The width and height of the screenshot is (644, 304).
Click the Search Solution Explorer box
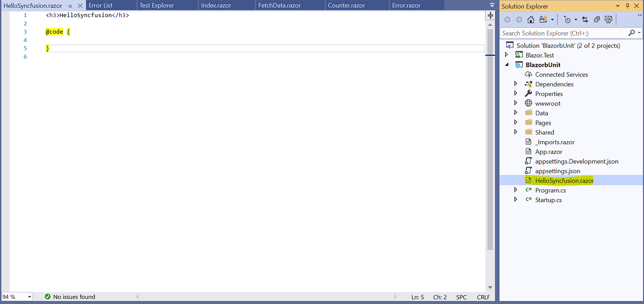coord(563,33)
